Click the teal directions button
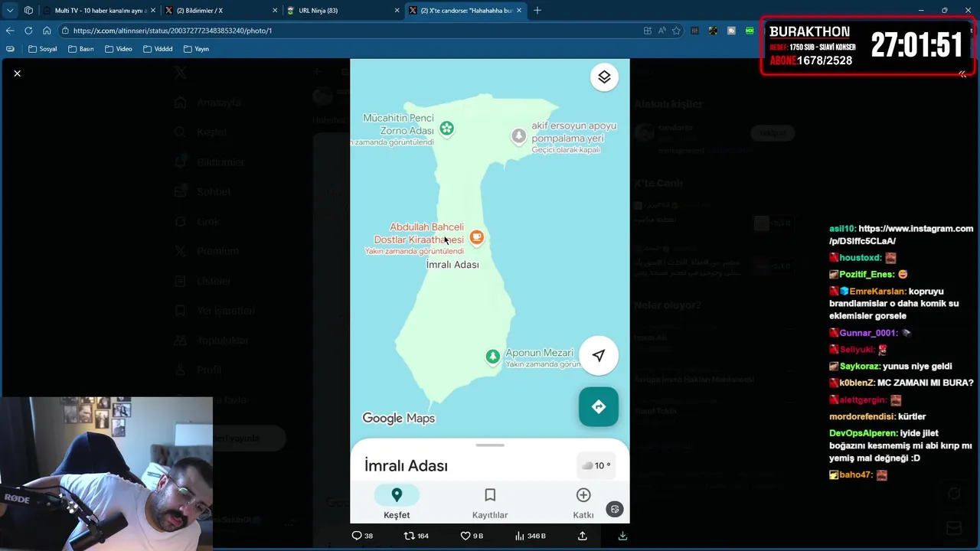 pyautogui.click(x=599, y=406)
